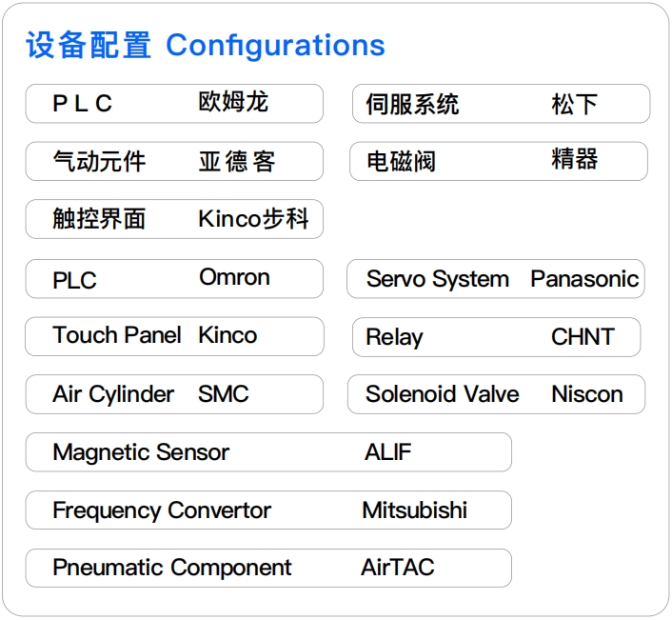Click the Air Cylinder SMC box
Viewport: 672px width, 620px height.
174,394
